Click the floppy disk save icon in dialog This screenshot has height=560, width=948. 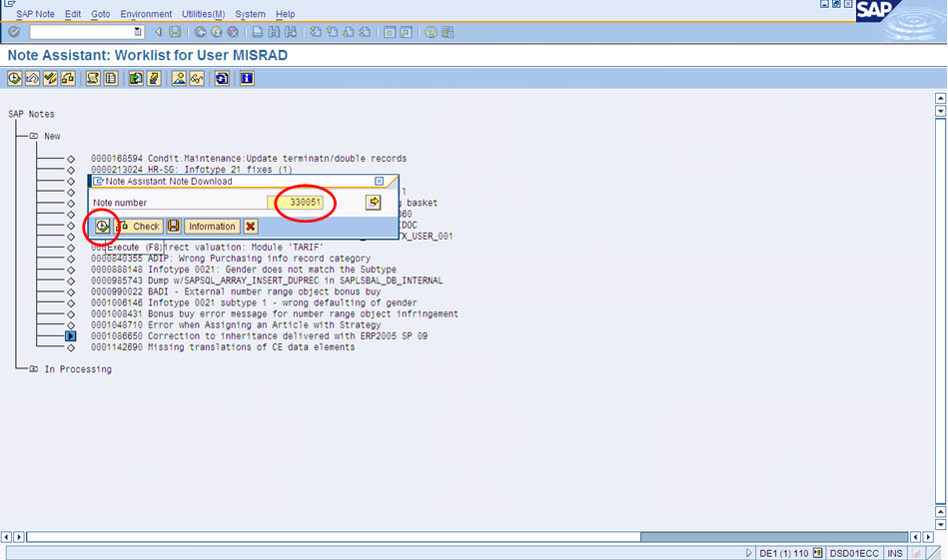coord(174,226)
